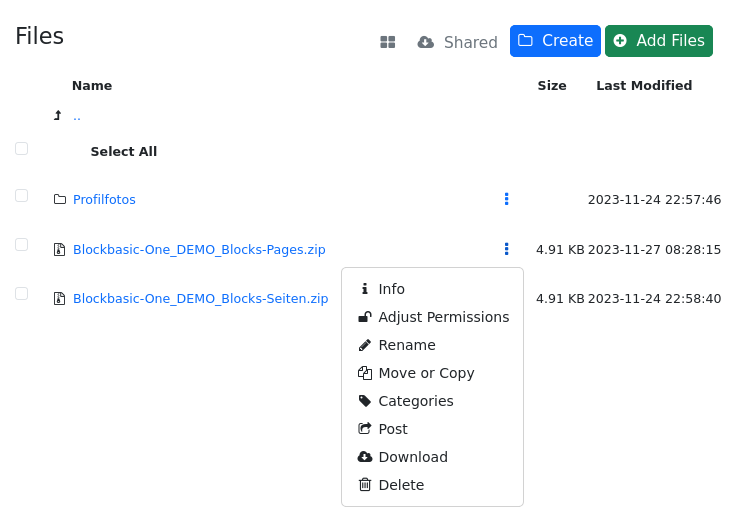This screenshot has width=735, height=528.
Task: Choose Adjust Permissions from context menu
Action: [443, 317]
